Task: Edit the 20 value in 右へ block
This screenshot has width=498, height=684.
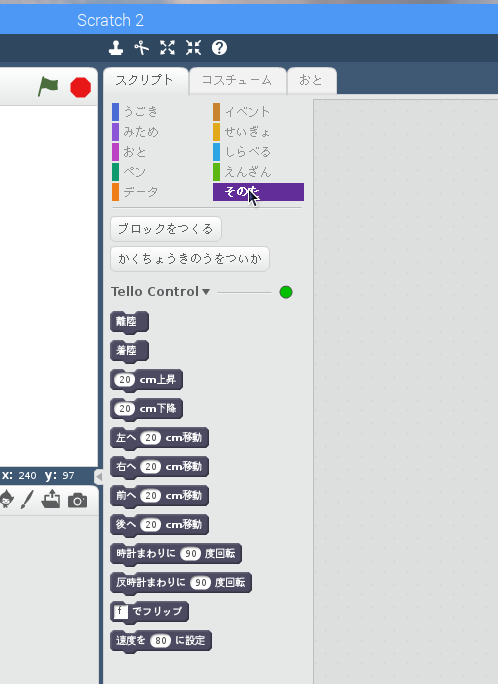Action: coord(151,467)
